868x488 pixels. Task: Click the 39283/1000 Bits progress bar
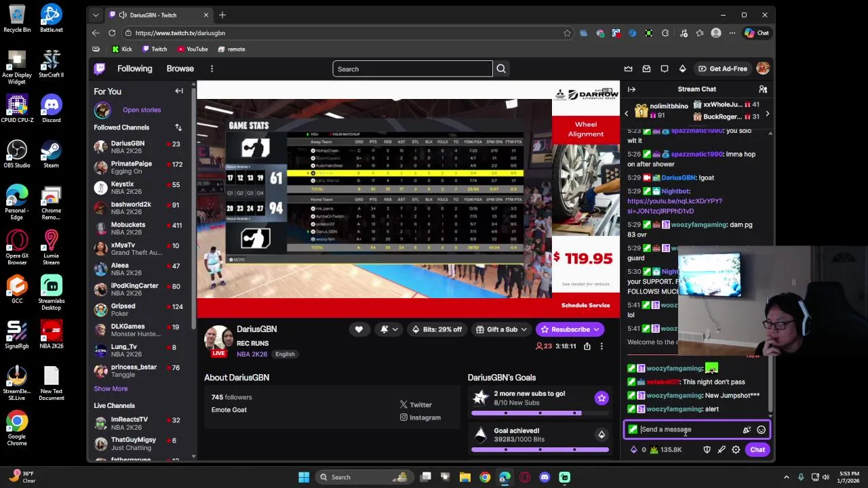pos(540,449)
